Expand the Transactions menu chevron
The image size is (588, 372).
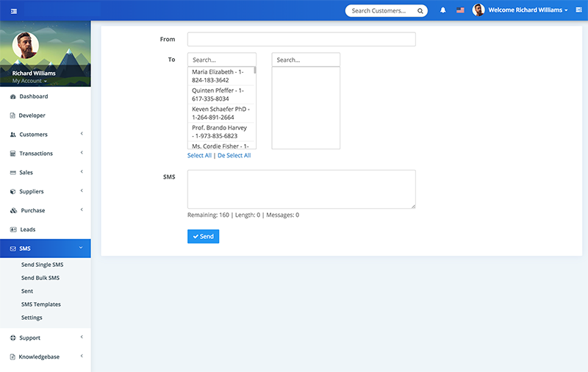(x=82, y=153)
